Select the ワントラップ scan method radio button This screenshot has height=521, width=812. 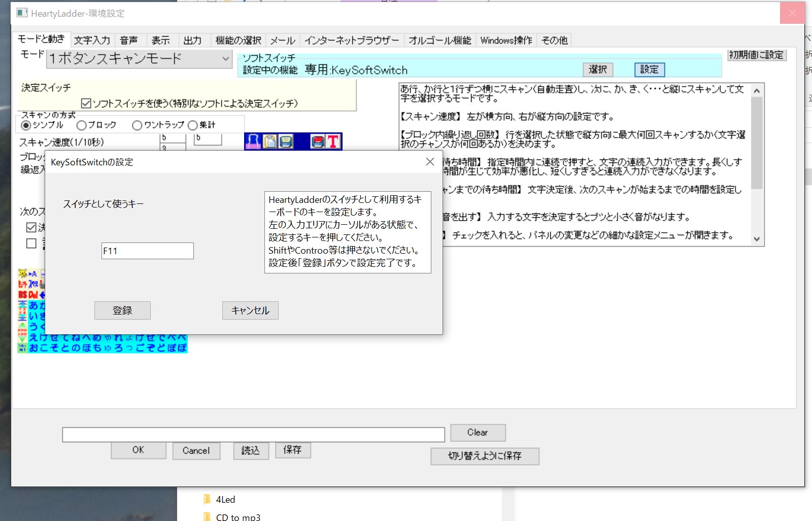tap(137, 125)
